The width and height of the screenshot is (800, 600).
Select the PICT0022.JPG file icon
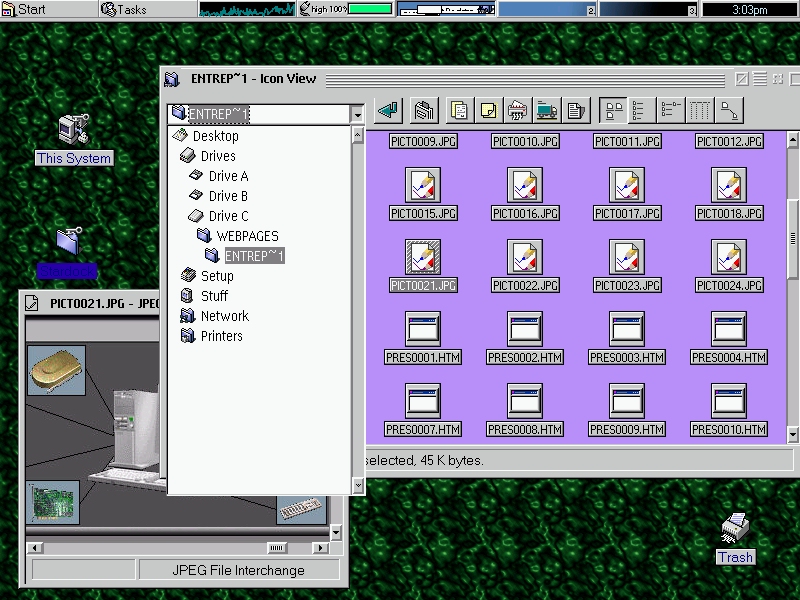tap(525, 257)
